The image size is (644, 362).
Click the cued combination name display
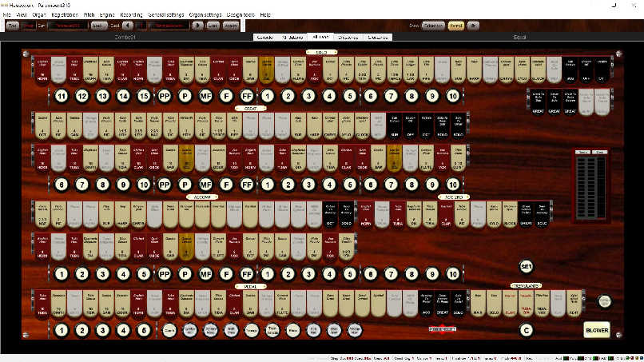pos(169,26)
